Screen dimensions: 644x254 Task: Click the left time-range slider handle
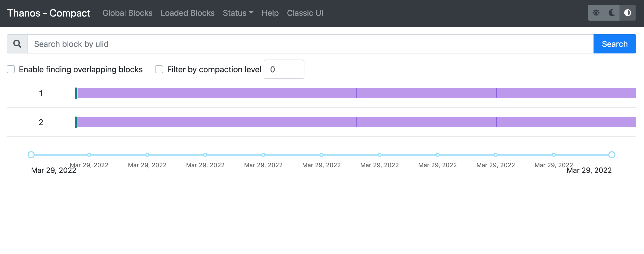tap(31, 155)
